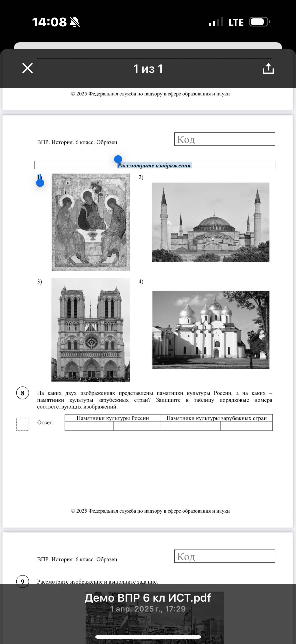Tap first answer cell under "Памятники культуры России"

[89, 426]
